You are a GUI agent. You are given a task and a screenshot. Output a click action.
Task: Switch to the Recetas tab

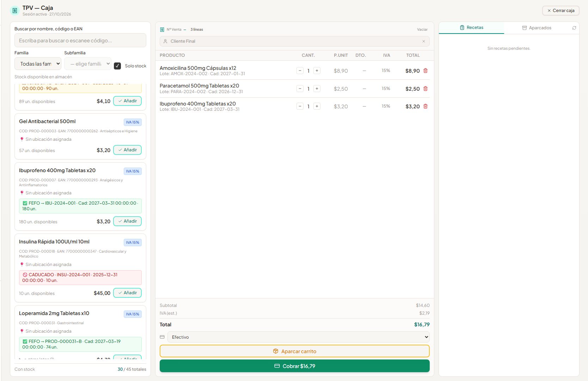point(471,28)
